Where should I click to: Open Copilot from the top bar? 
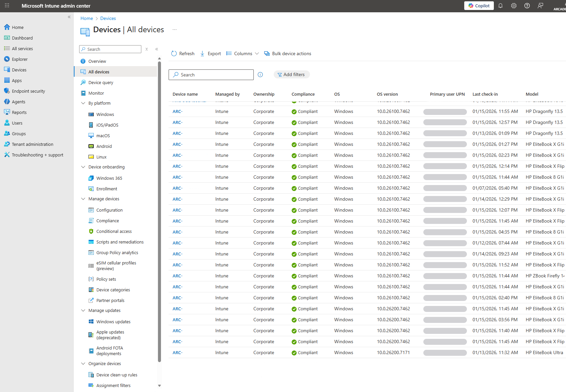click(479, 6)
